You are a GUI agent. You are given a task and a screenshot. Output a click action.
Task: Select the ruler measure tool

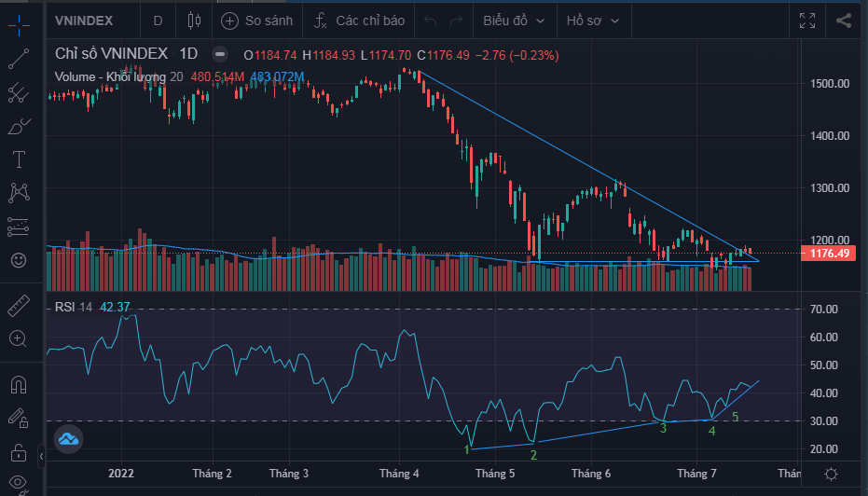tap(18, 306)
